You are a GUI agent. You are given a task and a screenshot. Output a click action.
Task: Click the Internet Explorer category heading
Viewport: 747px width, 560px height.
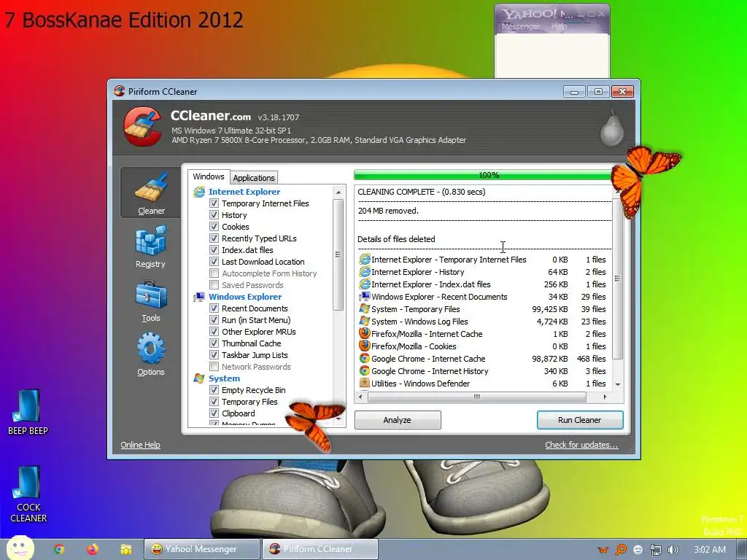point(244,192)
